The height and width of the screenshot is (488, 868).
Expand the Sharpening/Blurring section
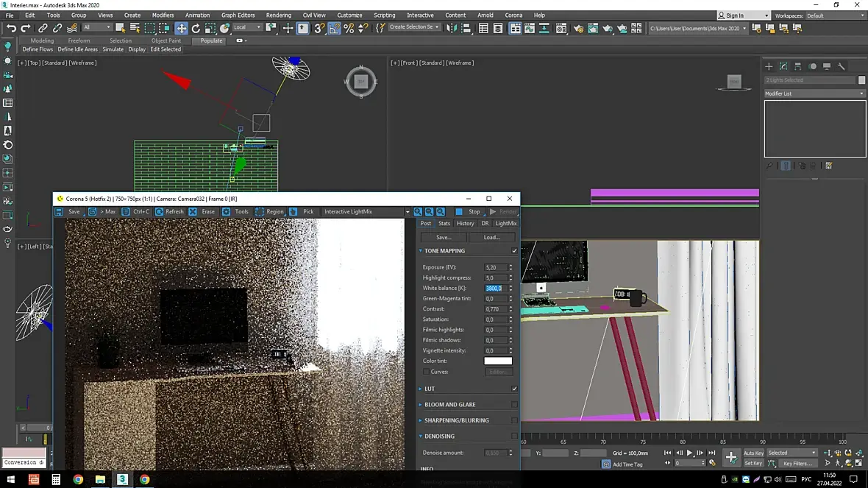coord(456,420)
